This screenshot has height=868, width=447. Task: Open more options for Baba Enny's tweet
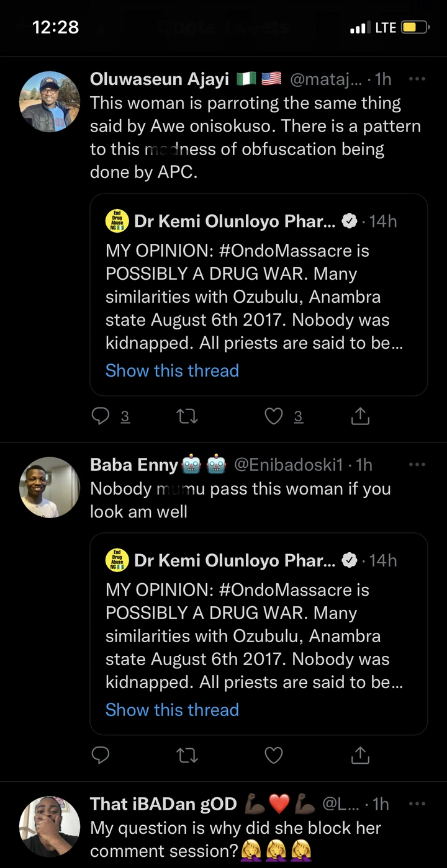point(417,464)
